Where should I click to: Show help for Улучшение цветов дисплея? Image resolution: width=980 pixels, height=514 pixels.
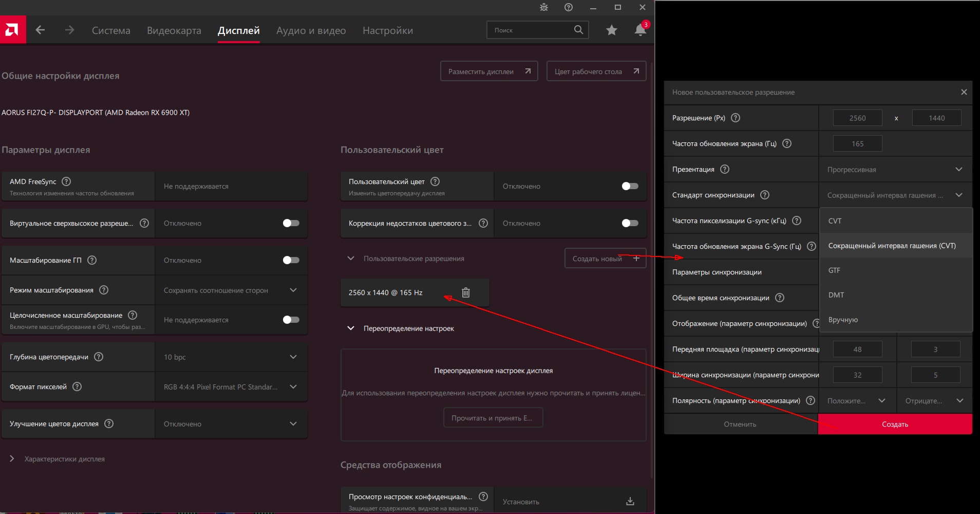109,424
